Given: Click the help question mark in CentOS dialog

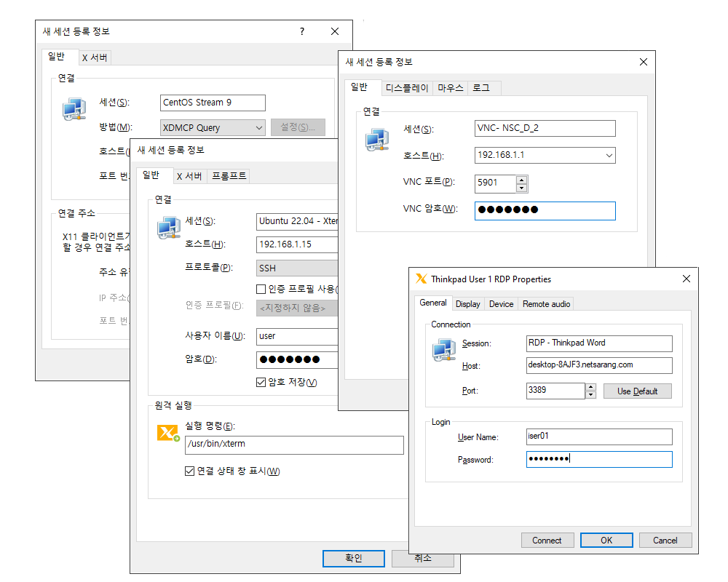Looking at the screenshot, I should point(302,31).
